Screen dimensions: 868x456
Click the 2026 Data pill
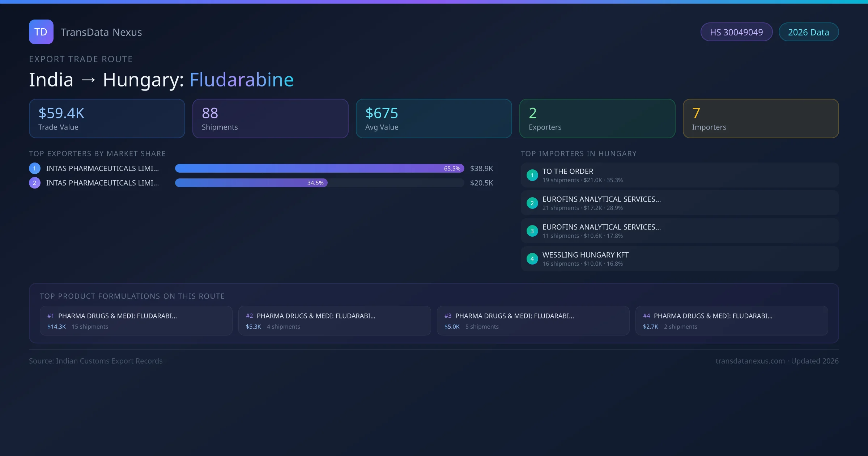tap(808, 32)
